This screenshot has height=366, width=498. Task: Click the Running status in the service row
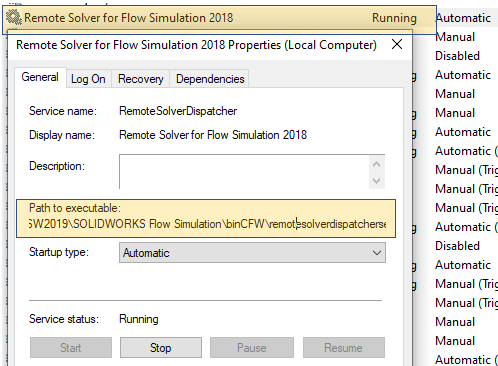pyautogui.click(x=394, y=18)
